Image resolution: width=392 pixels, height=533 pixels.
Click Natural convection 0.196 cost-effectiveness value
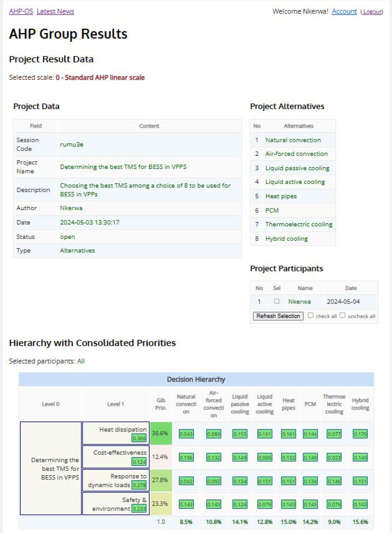pos(186,457)
